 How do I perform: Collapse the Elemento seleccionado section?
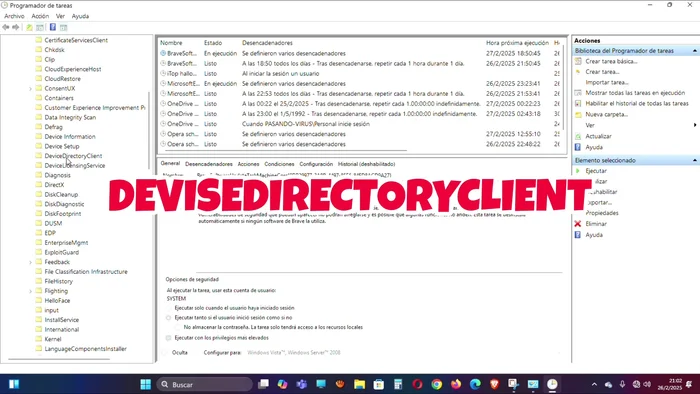(695, 160)
